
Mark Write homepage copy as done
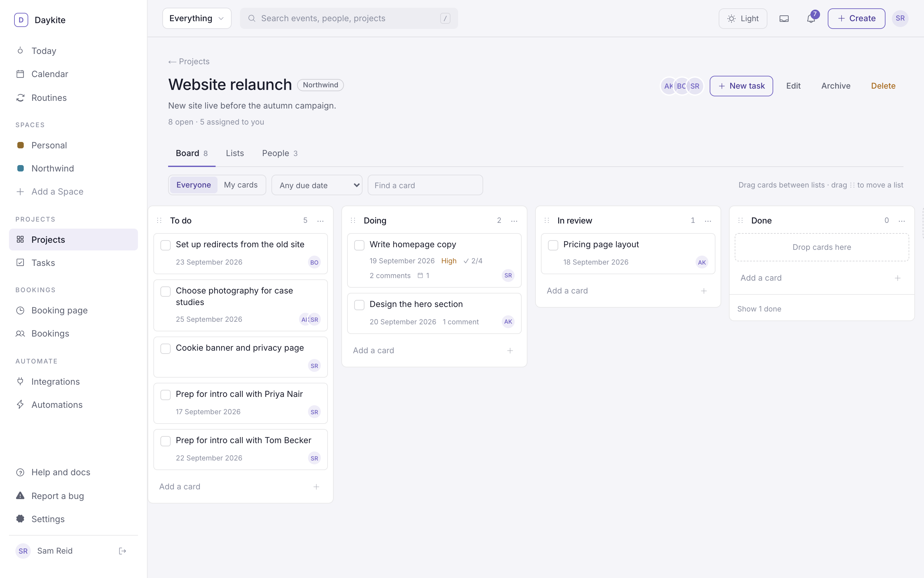359,245
